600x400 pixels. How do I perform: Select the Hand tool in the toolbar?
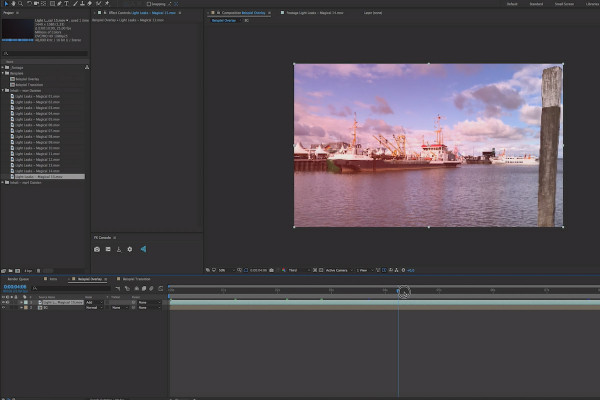point(13,3)
